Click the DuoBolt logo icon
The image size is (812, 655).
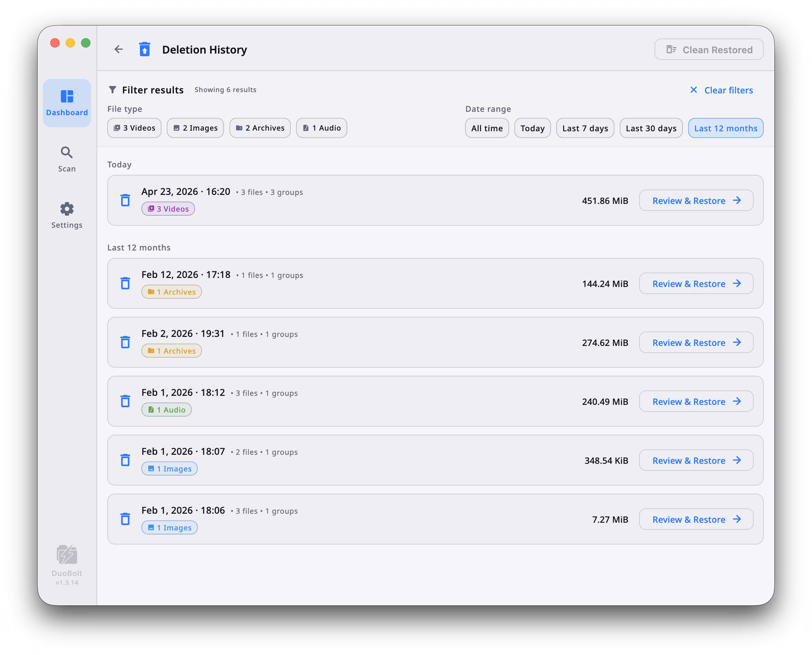(x=67, y=554)
